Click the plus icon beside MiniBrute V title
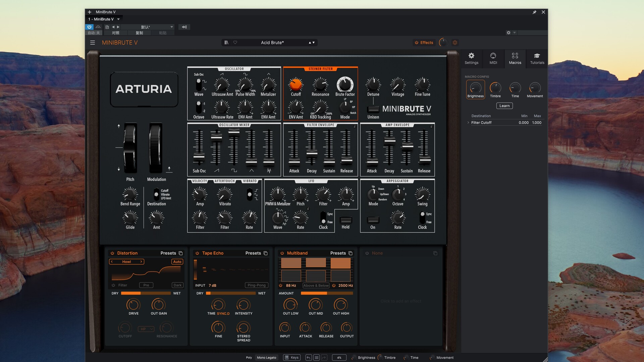 point(90,12)
